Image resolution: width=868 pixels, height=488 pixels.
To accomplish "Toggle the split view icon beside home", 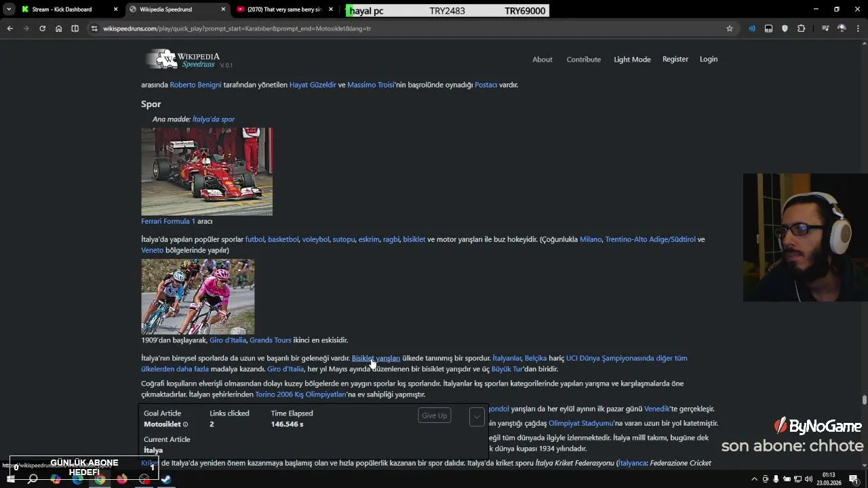I will (x=75, y=28).
